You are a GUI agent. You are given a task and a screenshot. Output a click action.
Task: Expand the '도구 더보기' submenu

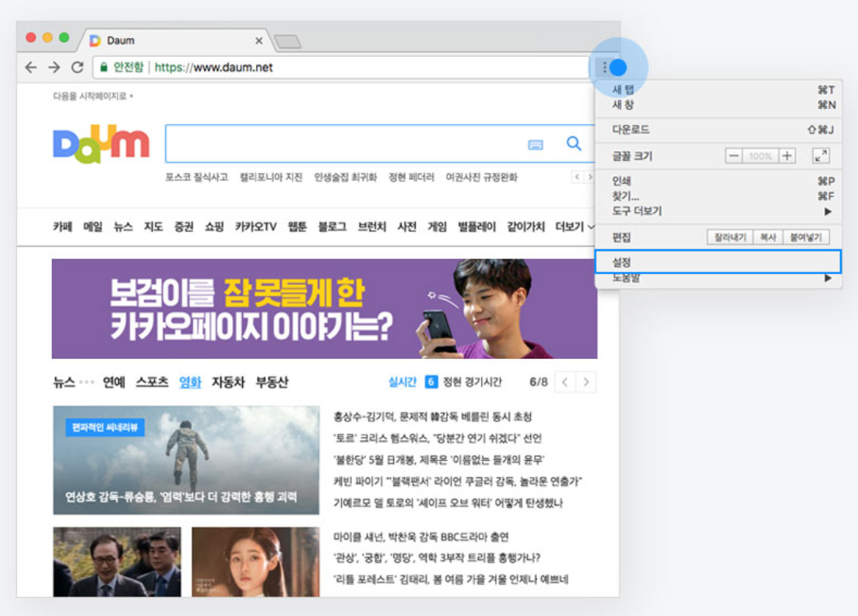(718, 211)
